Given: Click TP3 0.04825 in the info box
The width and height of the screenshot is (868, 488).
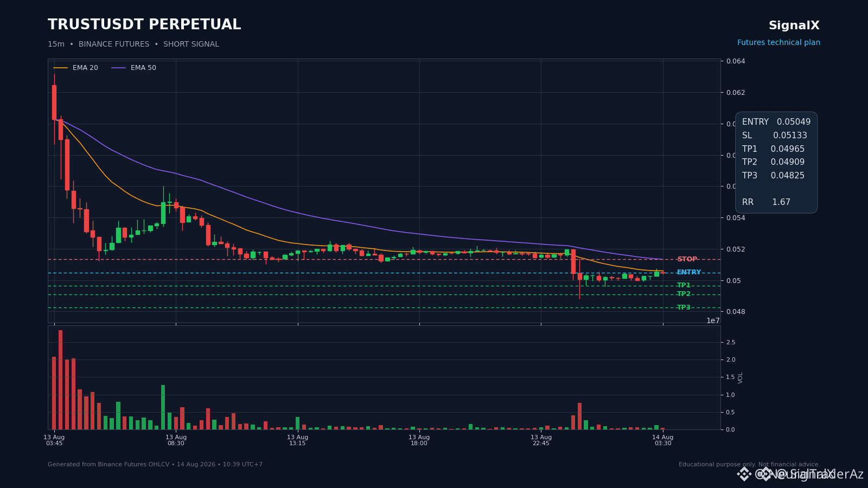Looking at the screenshot, I should click(774, 176).
